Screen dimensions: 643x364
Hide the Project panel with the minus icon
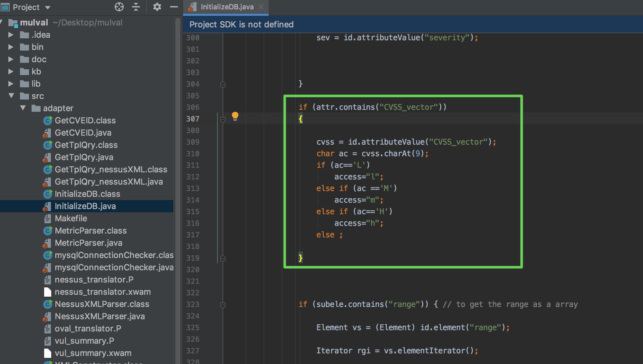tap(174, 7)
